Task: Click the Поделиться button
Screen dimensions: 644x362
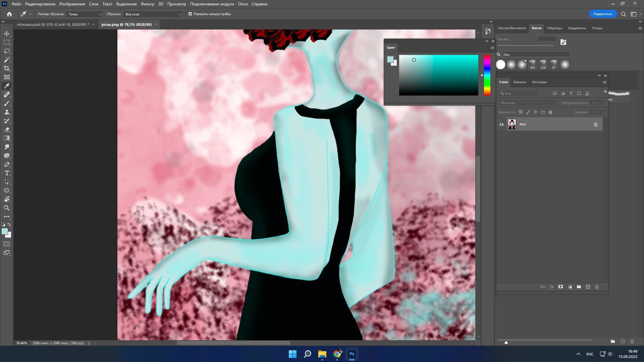Action: [602, 14]
